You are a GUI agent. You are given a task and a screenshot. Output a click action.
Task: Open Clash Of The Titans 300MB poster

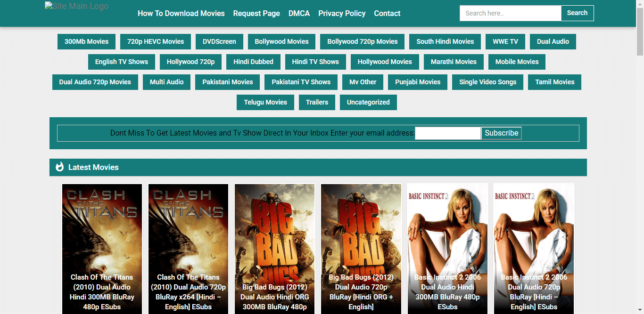[x=102, y=235]
